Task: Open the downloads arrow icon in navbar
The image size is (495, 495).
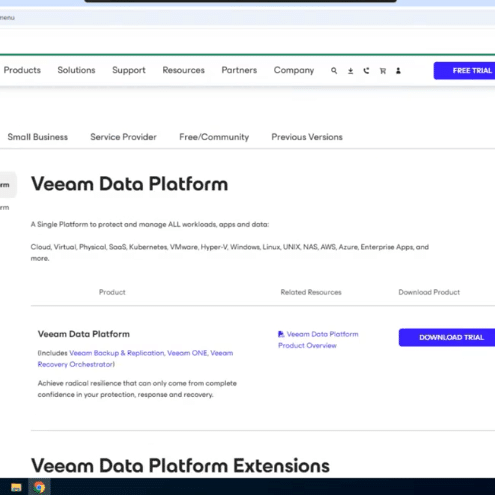Action: click(350, 71)
